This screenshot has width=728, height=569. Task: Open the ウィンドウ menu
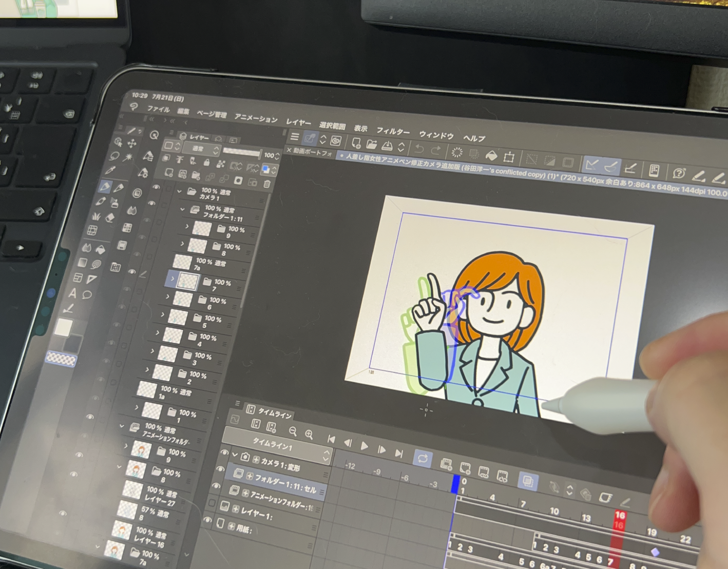tap(436, 135)
